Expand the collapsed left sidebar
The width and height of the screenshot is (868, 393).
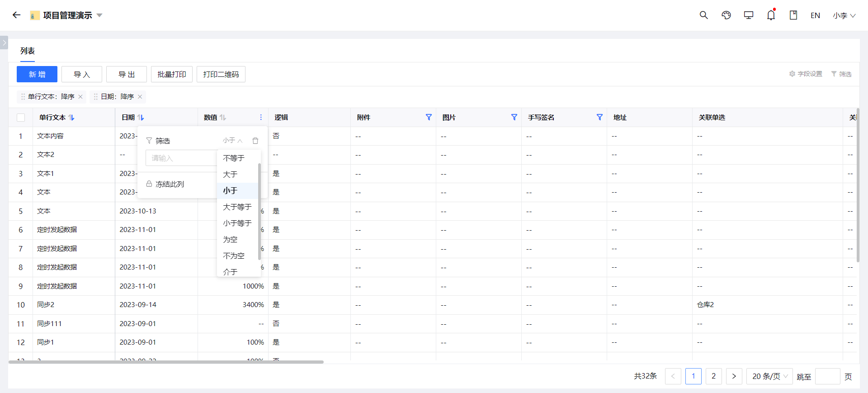click(x=4, y=43)
